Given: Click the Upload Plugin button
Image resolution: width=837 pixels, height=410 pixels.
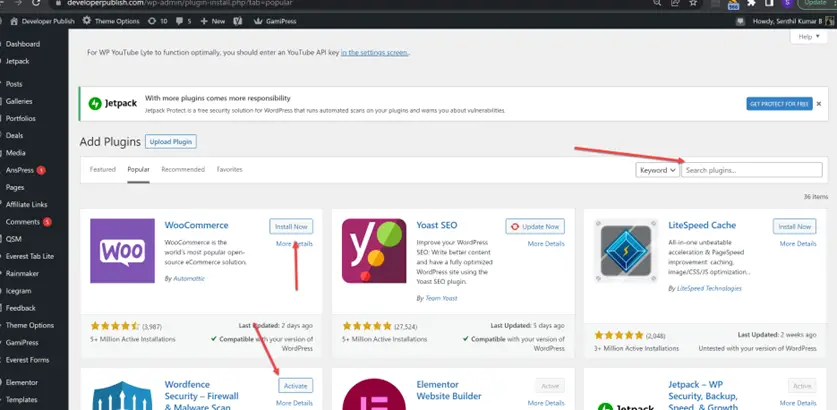Looking at the screenshot, I should pos(171,141).
